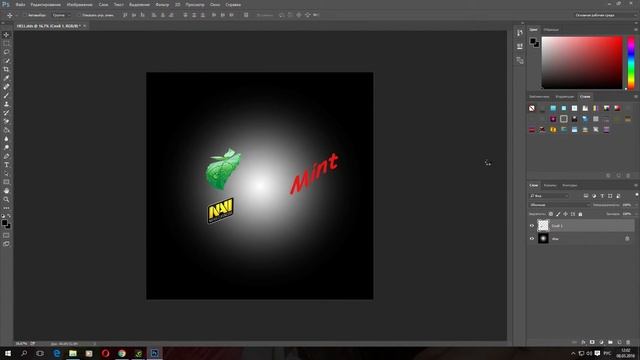Viewport: 640px width, 360px height.
Task: Toggle Quick Mask mode in toolbar
Action: 6,236
